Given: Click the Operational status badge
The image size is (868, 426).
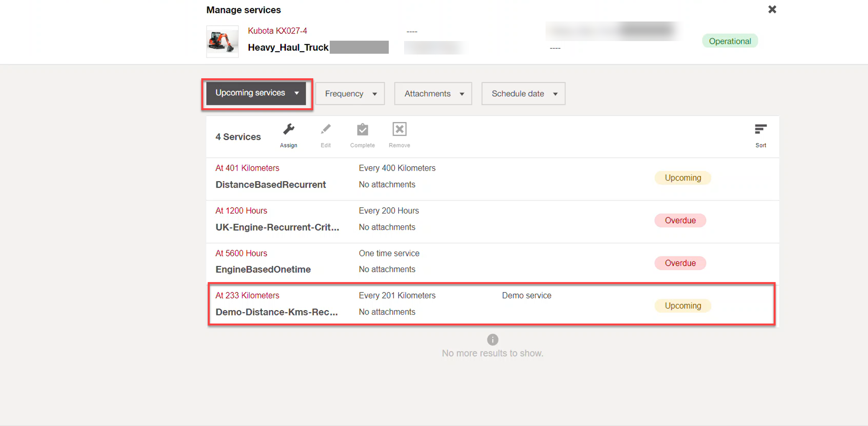Looking at the screenshot, I should [729, 41].
